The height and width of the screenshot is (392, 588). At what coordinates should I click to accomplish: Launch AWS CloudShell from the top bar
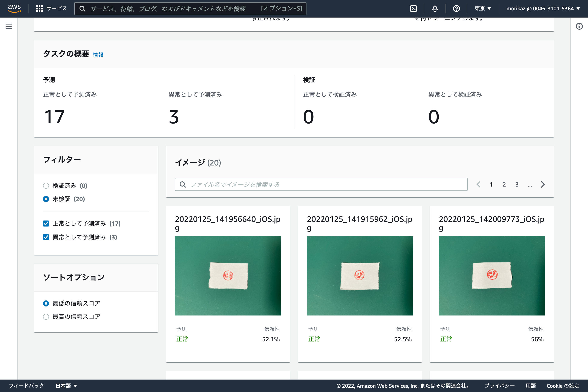[x=413, y=8]
